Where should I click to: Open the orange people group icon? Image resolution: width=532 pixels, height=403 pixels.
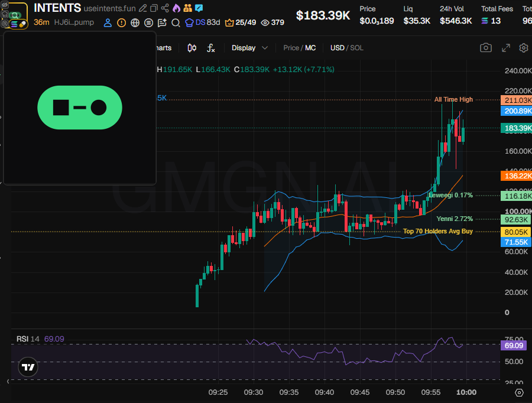tap(187, 8)
